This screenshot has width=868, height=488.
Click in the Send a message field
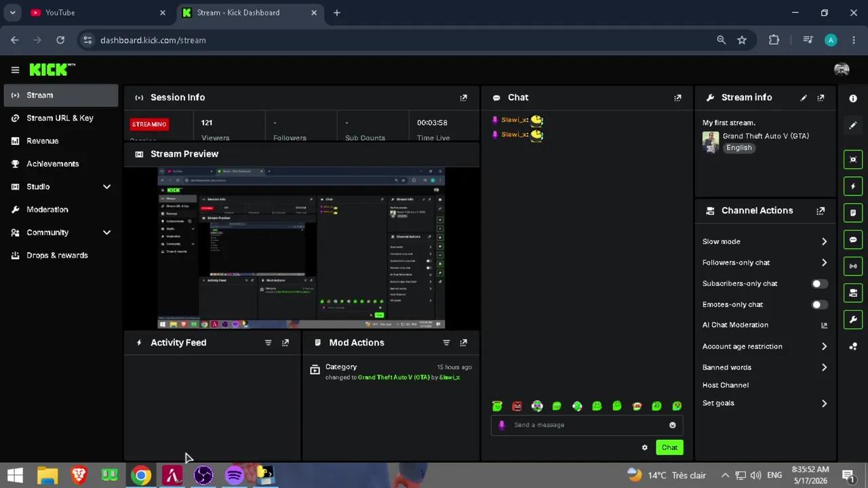587,425
